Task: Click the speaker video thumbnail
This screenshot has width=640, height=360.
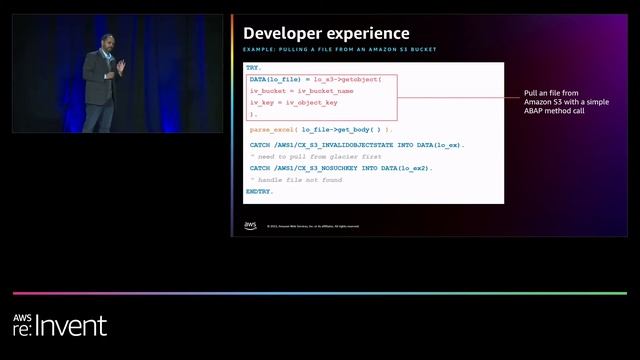Action: click(118, 73)
